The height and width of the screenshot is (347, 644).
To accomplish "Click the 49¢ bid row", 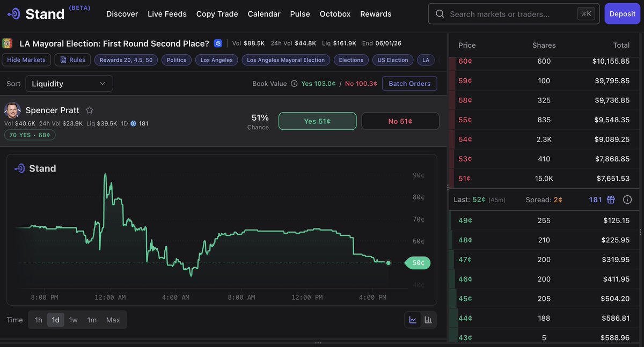I will (x=544, y=220).
